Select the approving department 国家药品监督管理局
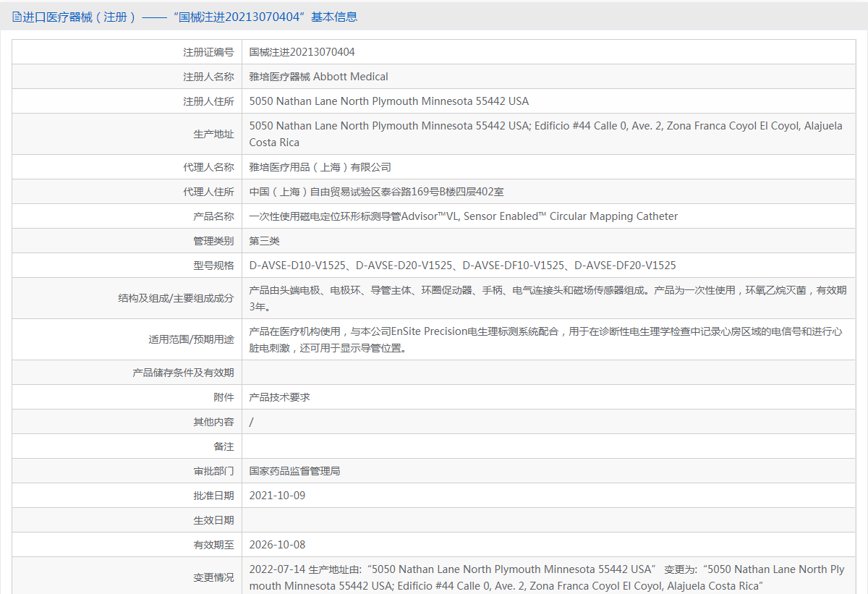Image resolution: width=868 pixels, height=594 pixels. tap(294, 471)
